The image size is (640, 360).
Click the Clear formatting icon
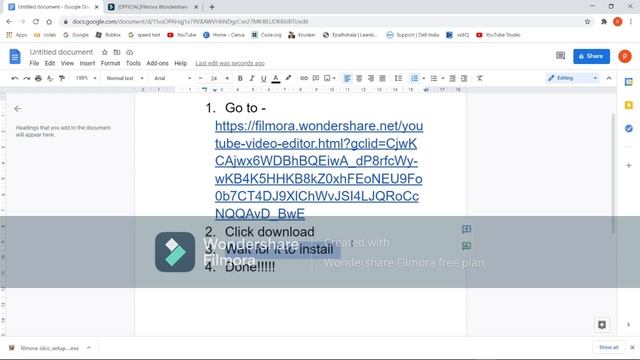coord(480,78)
